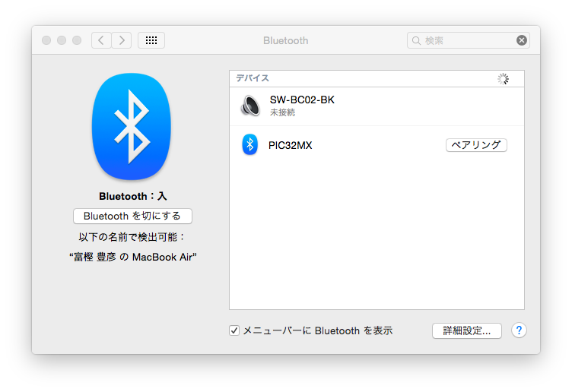572x392 pixels.
Task: Go back with the left arrow button
Action: pyautogui.click(x=101, y=40)
